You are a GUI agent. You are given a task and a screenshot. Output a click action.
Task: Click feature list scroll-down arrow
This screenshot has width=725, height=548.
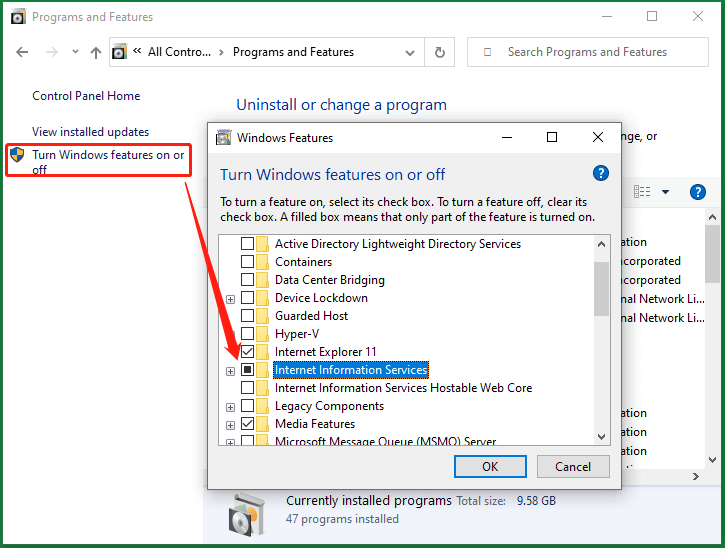(x=601, y=437)
